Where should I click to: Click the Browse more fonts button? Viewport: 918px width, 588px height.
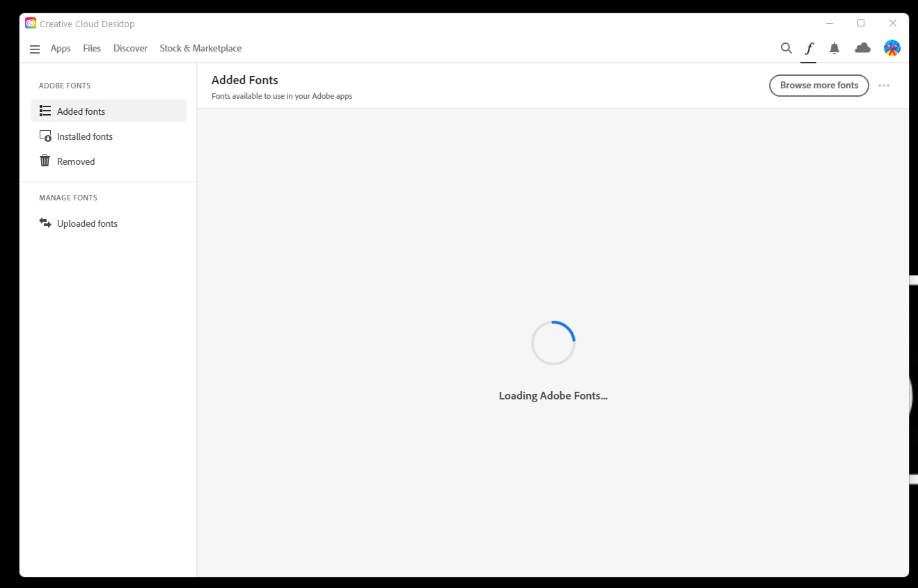[x=819, y=86]
